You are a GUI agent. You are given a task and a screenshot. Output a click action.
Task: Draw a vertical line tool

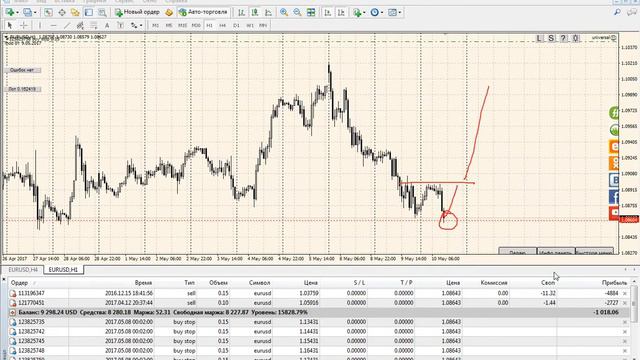click(x=40, y=25)
